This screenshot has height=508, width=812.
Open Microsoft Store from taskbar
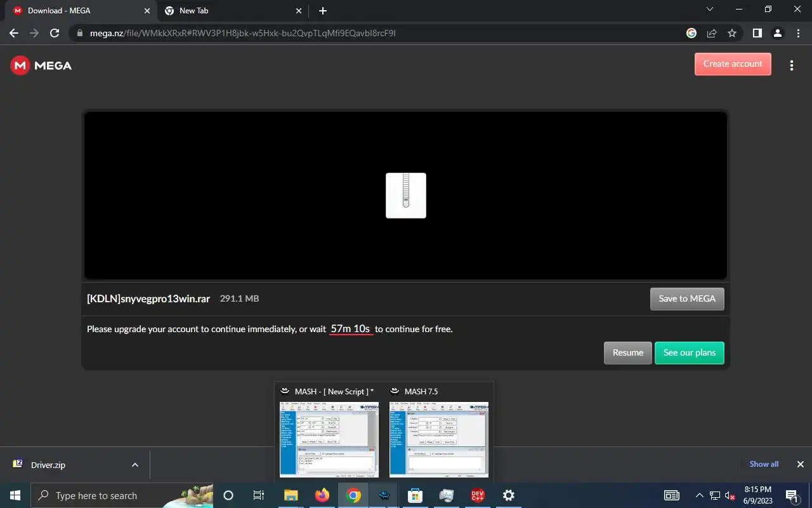415,495
